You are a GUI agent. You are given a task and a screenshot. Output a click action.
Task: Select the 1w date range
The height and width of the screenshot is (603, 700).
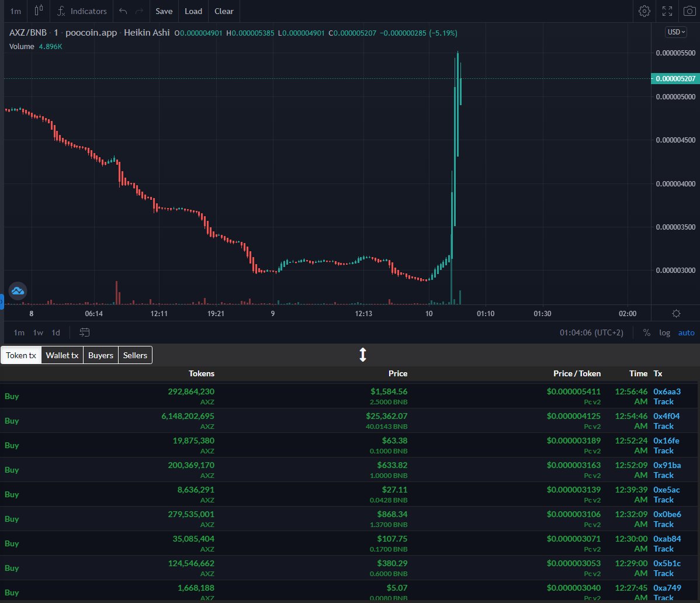(38, 332)
